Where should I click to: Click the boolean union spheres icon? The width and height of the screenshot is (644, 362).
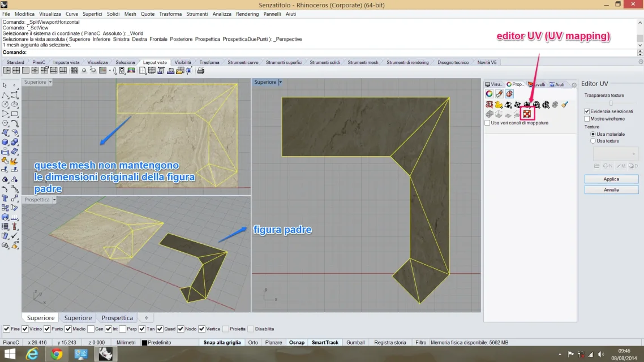pos(14,142)
